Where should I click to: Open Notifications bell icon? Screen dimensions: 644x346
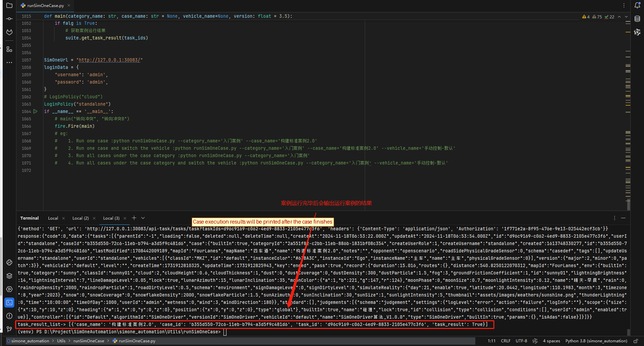coord(637,6)
